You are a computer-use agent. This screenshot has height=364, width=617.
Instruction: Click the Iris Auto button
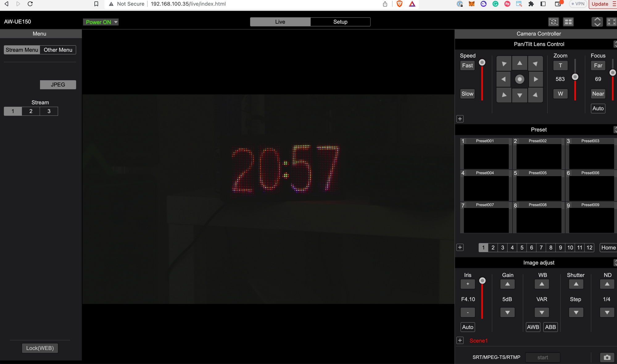tap(467, 327)
